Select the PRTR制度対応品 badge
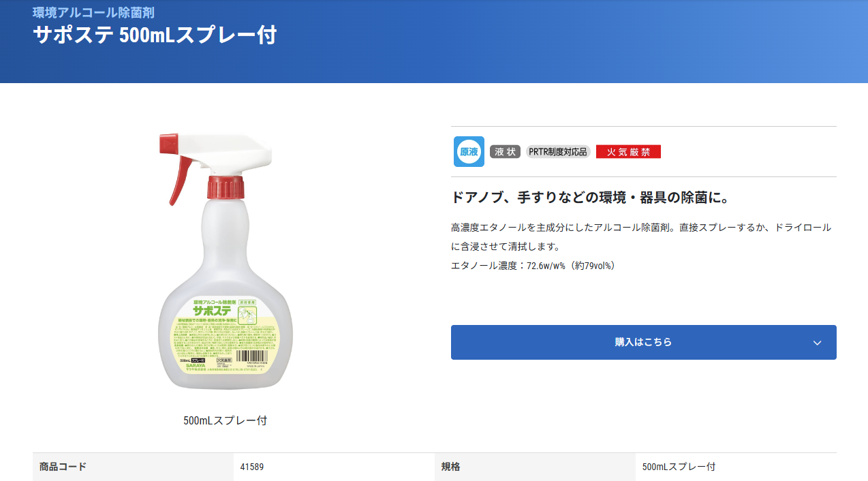Image resolution: width=868 pixels, height=481 pixels. pos(557,152)
